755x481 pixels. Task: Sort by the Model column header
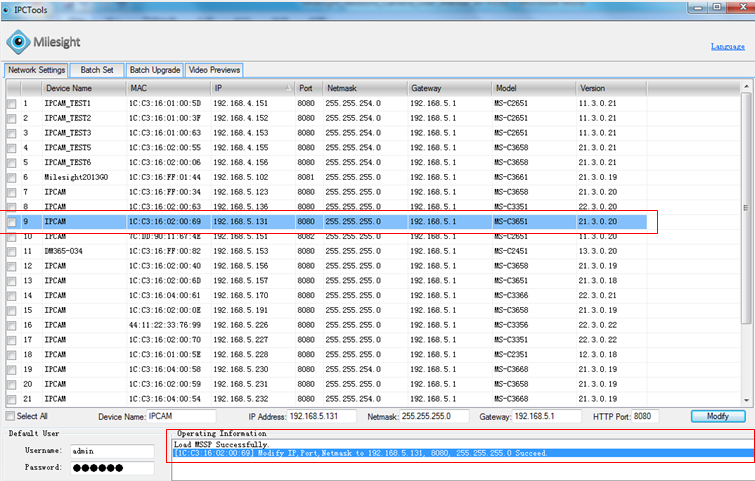coord(534,88)
